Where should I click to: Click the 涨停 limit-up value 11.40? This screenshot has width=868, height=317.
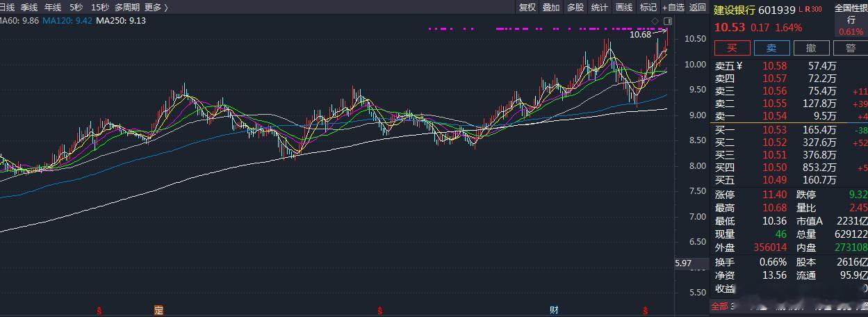point(775,195)
